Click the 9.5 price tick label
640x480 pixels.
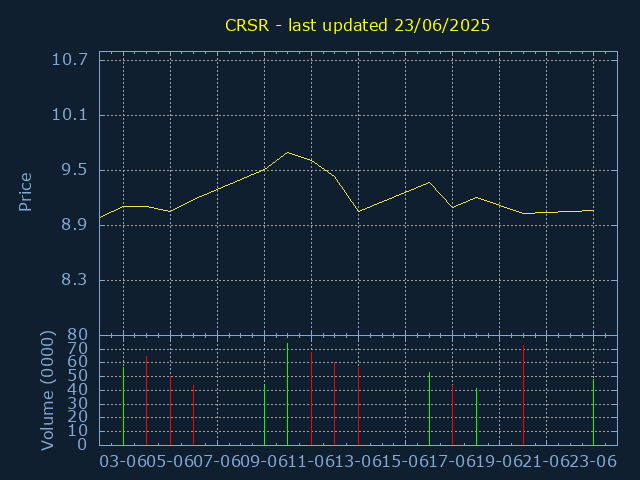point(74,170)
